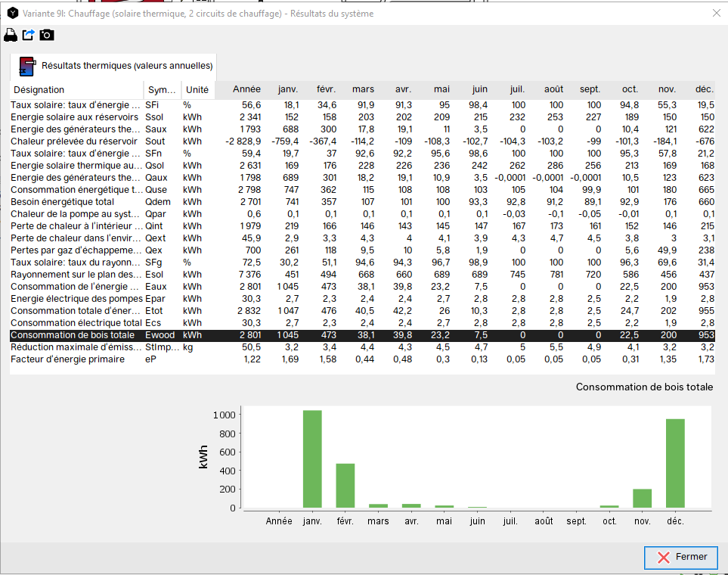
Task: Click the print icon
Action: 11,35
